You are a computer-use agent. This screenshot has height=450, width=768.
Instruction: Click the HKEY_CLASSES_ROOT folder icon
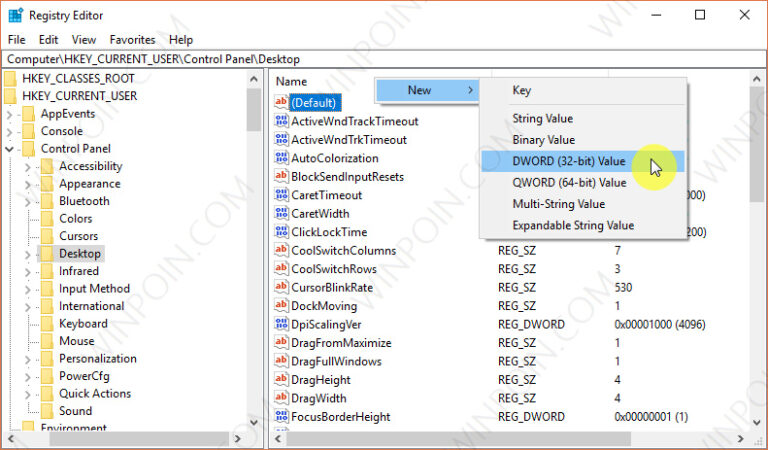[10, 79]
